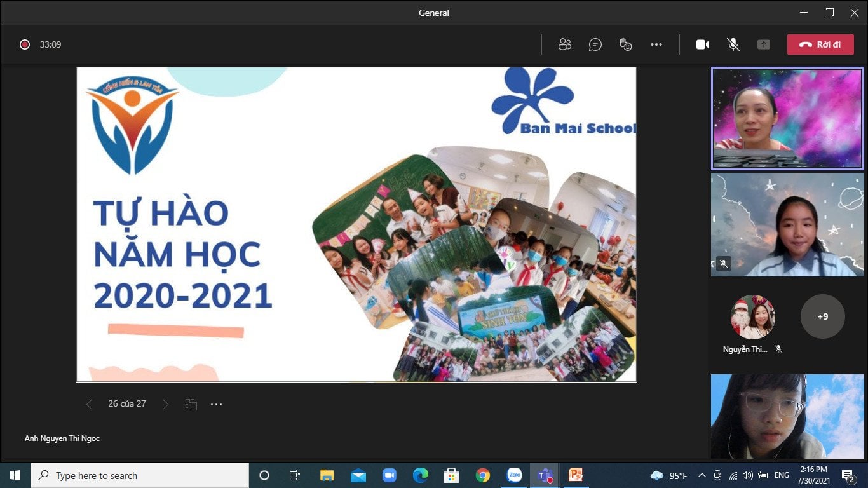
Task: Leave the meeting with Rời đi button
Action: tap(820, 44)
